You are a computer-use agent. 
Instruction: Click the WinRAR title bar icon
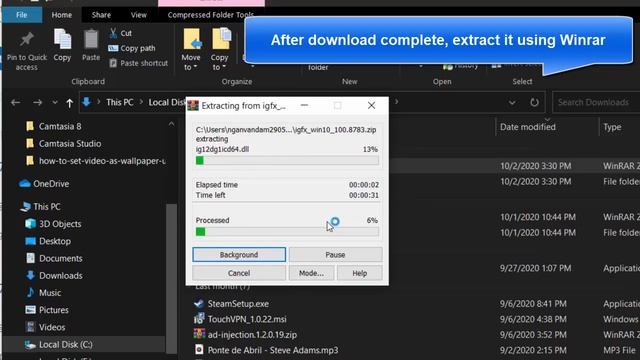(193, 105)
